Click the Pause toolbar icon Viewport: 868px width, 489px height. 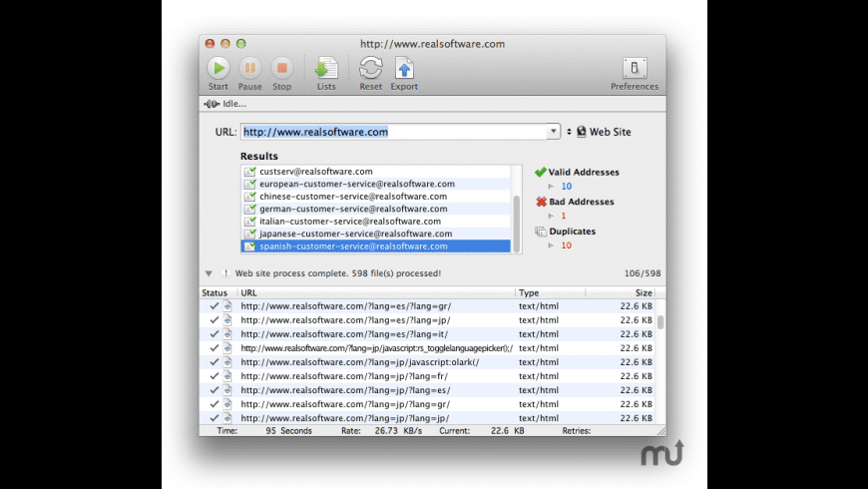click(x=250, y=68)
